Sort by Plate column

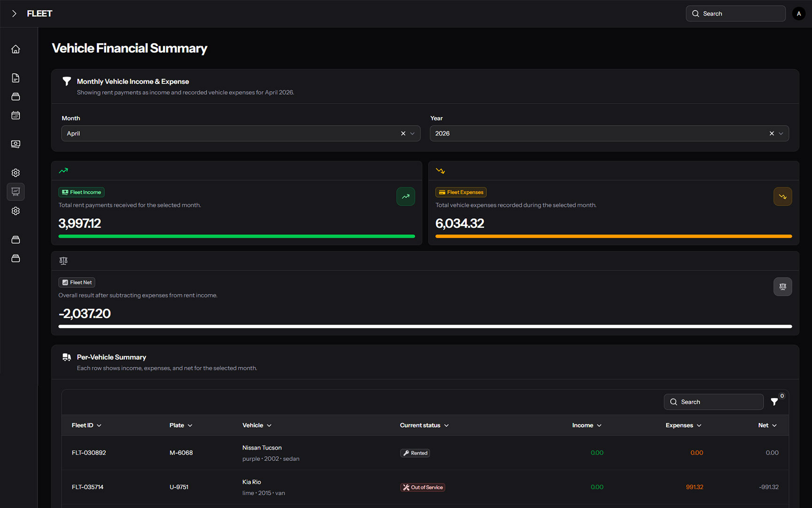tap(181, 425)
